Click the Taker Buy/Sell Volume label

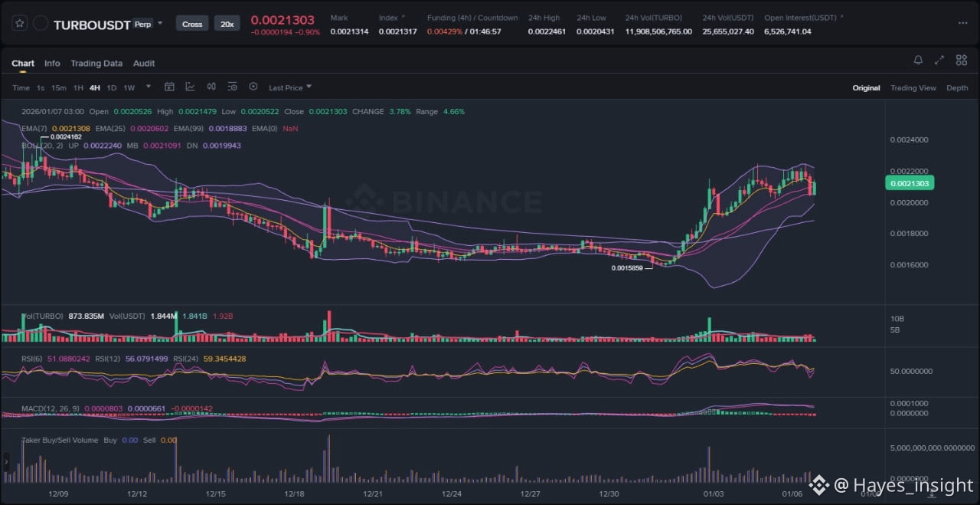[x=60, y=441]
